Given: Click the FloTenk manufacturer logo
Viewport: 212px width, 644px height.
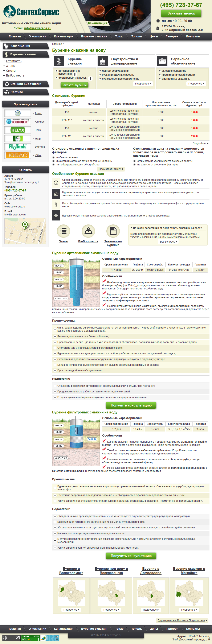Looking at the screenshot, I should 17,147.
